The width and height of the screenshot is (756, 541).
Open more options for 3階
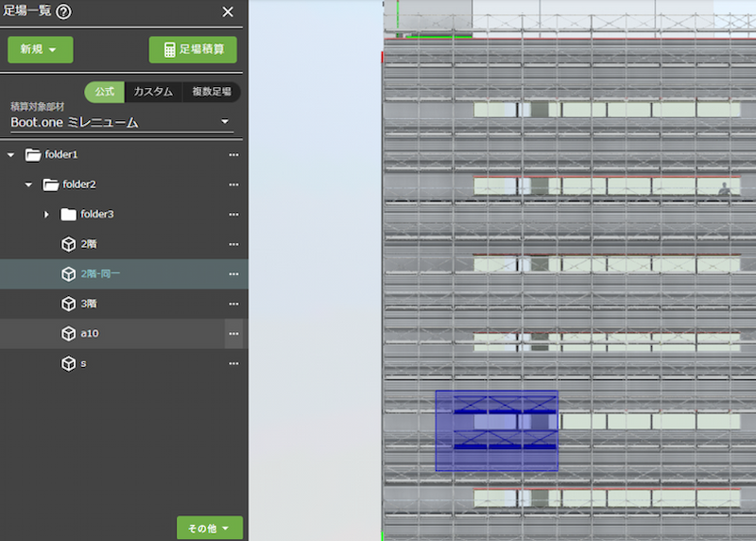pos(233,304)
